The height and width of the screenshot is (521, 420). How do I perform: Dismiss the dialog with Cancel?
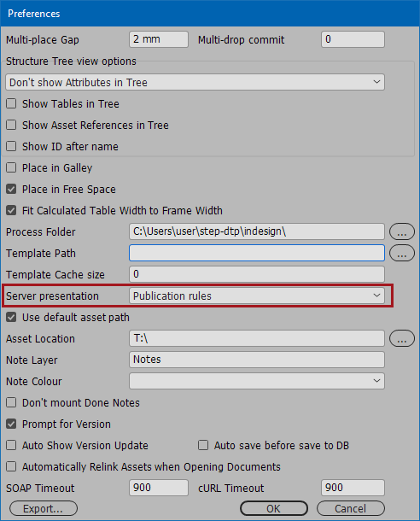click(x=351, y=509)
